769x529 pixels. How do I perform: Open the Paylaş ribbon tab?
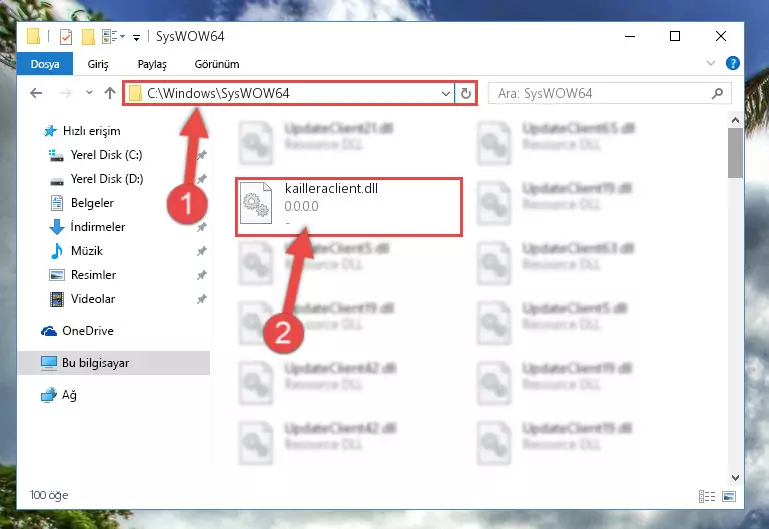pos(152,64)
